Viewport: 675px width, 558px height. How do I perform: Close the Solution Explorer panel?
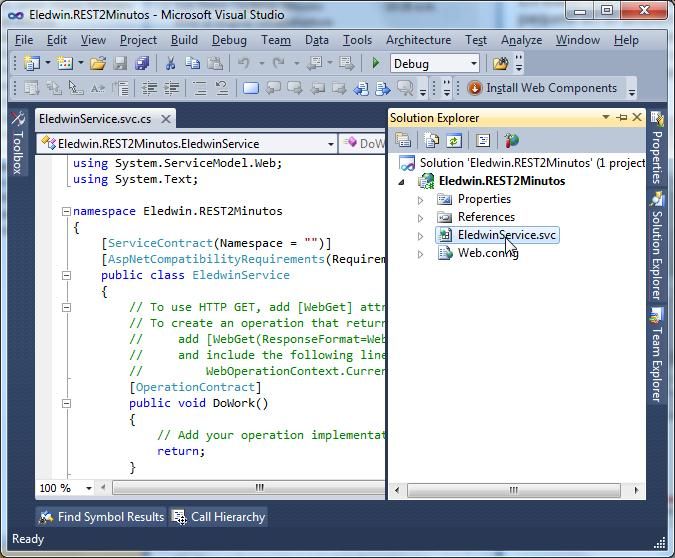(637, 117)
